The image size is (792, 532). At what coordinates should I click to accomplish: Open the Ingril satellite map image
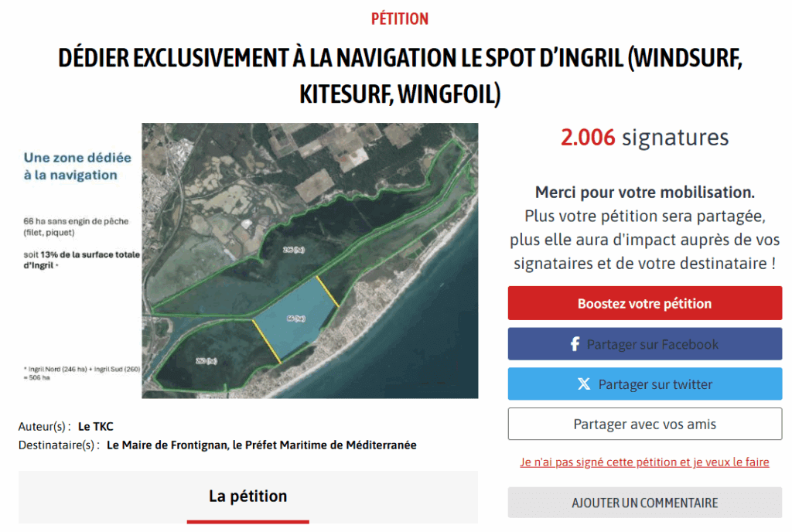click(309, 261)
